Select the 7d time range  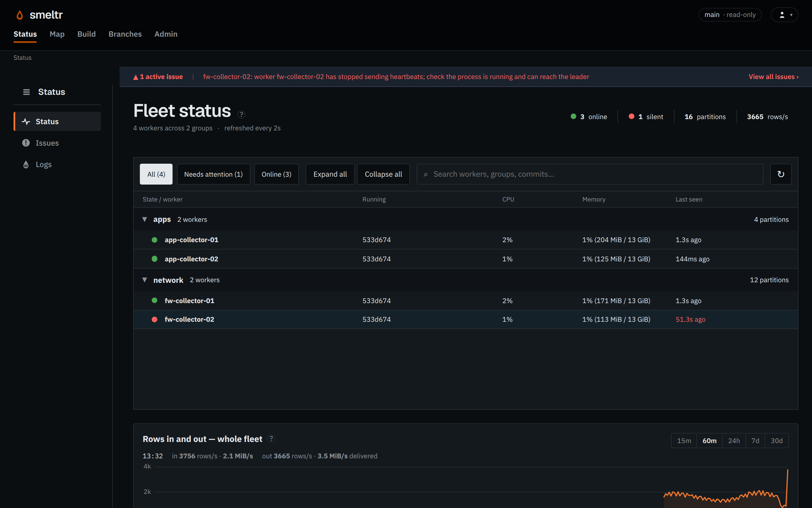coord(755,441)
